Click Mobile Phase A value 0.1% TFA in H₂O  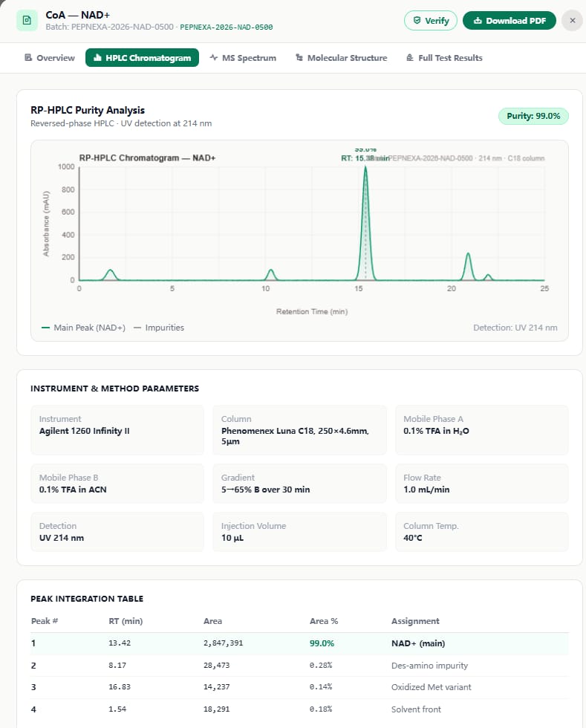436,431
